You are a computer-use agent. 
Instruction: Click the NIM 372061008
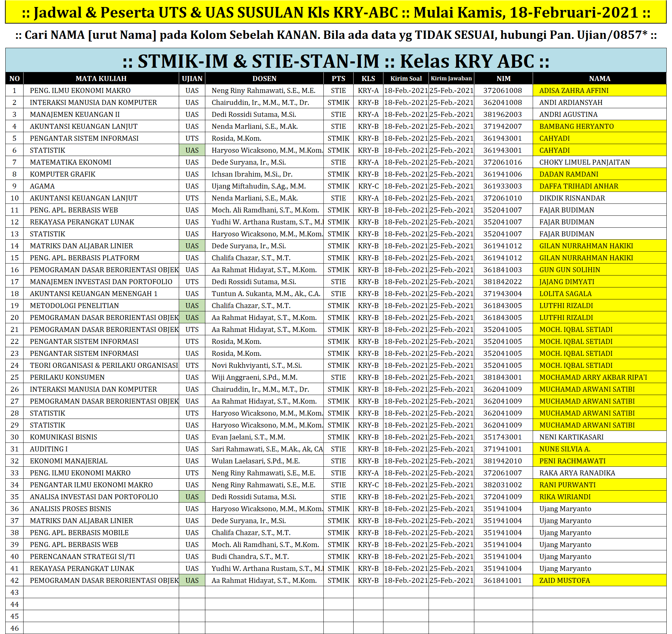(502, 91)
